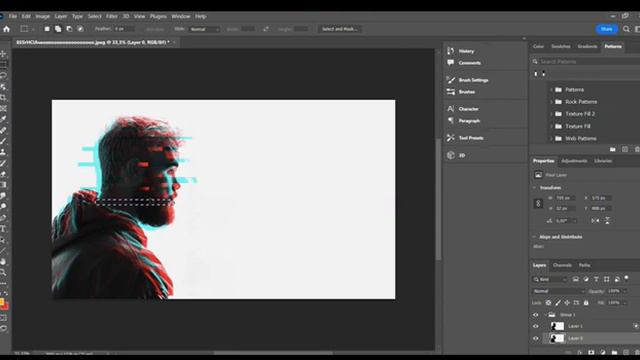Viewport: 640px width, 360px height.
Task: Open the Fill slider arrow
Action: [624, 303]
